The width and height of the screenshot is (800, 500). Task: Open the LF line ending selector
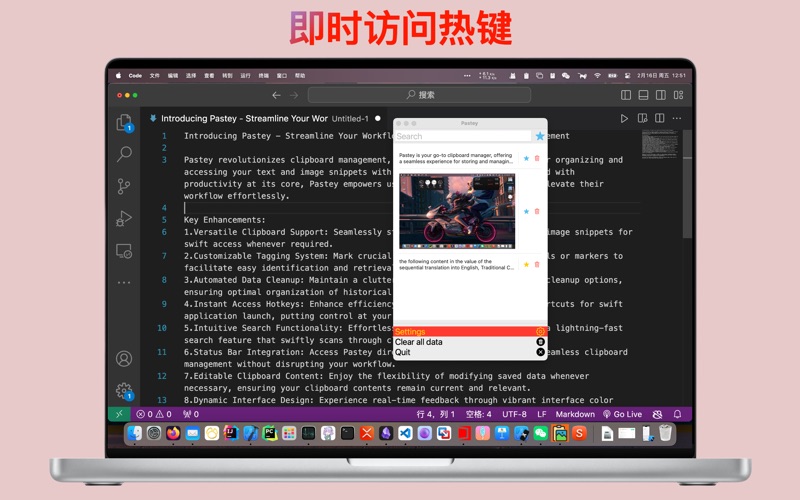[x=542, y=414]
